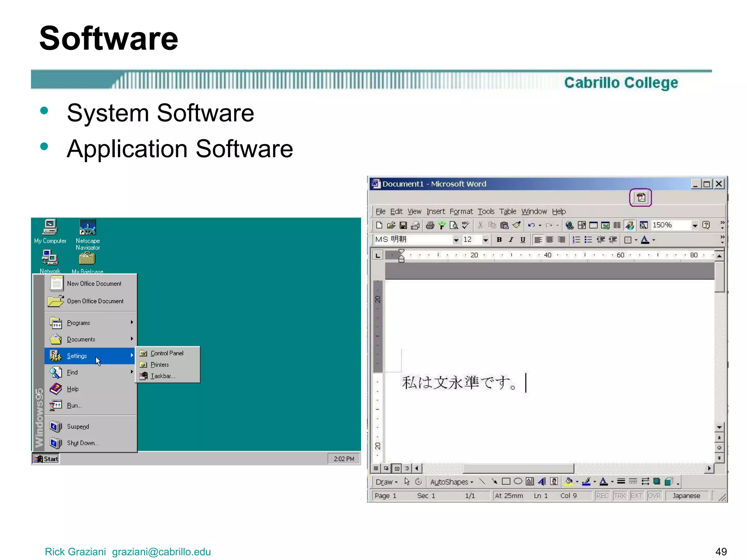Toggle the Document Map button

[644, 225]
